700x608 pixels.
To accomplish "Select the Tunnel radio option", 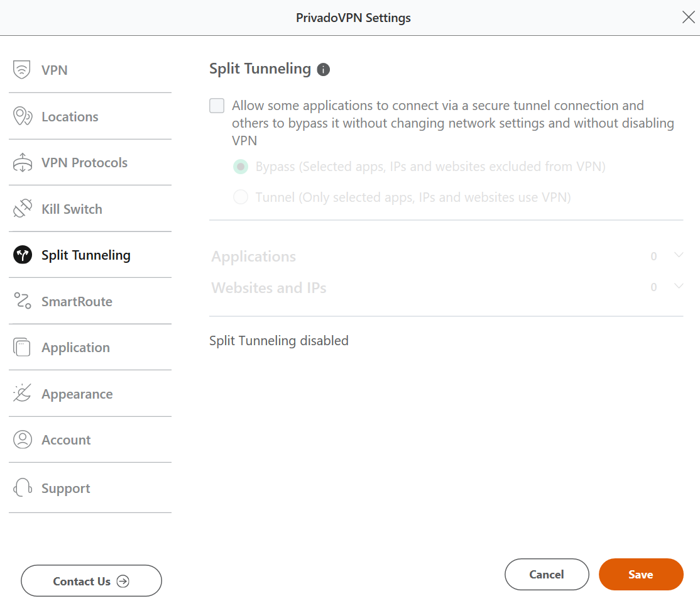I will 241,197.
